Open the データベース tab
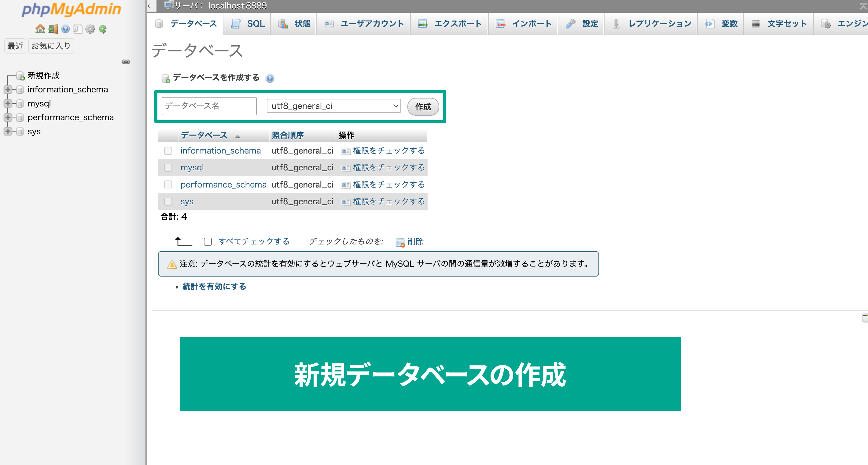868x465 pixels. coord(186,24)
